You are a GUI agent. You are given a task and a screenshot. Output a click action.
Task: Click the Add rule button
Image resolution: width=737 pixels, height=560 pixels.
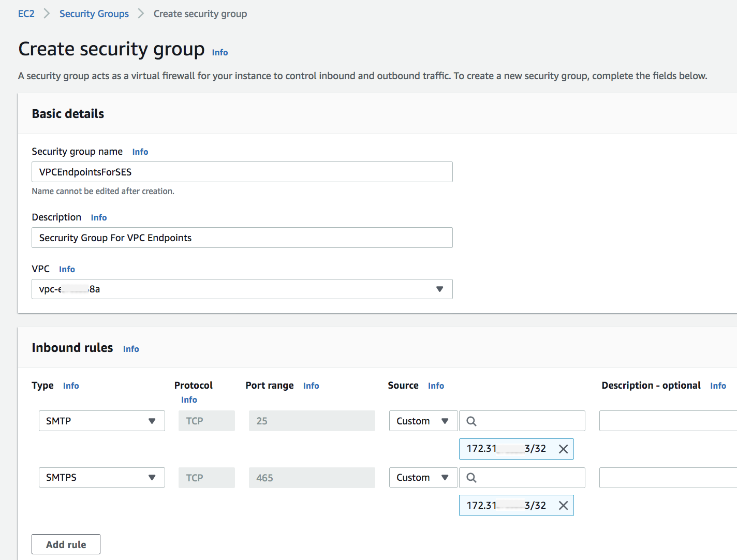[66, 544]
